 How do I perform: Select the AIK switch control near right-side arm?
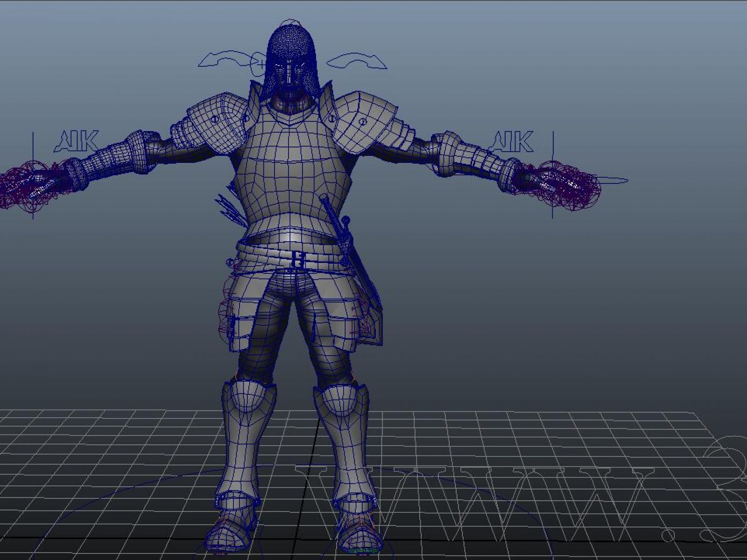(510, 141)
